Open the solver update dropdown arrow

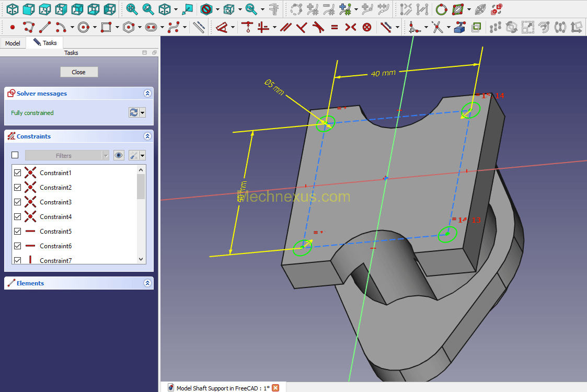click(143, 113)
